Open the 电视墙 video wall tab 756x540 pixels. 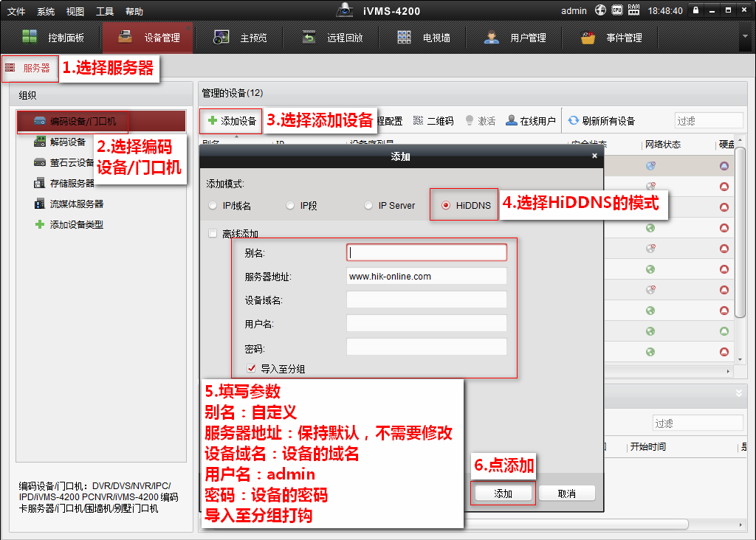[423, 38]
